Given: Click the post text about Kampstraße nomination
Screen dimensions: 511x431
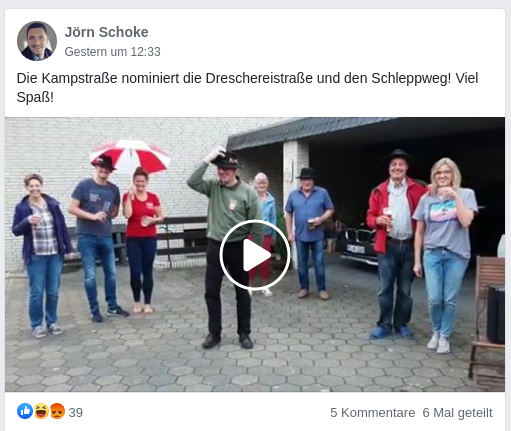Looking at the screenshot, I should point(247,88).
